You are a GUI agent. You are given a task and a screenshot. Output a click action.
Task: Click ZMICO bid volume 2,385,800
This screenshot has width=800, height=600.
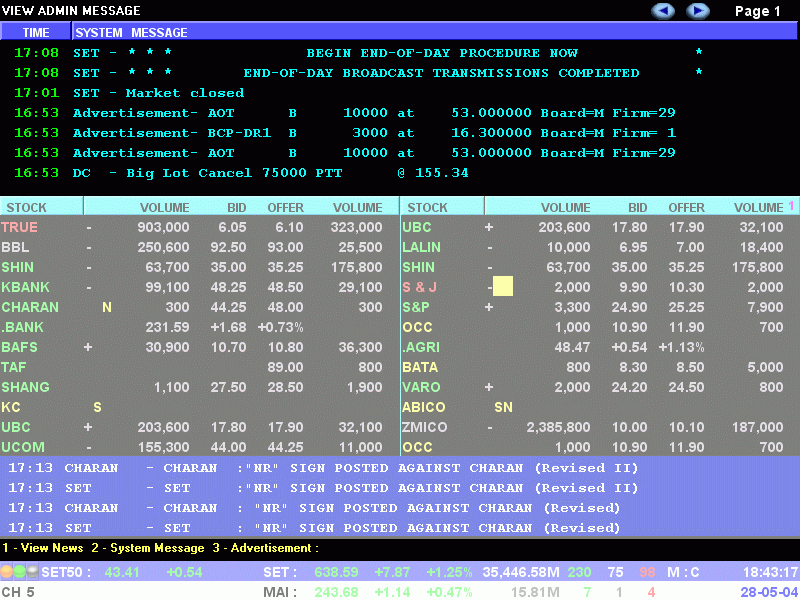558,427
